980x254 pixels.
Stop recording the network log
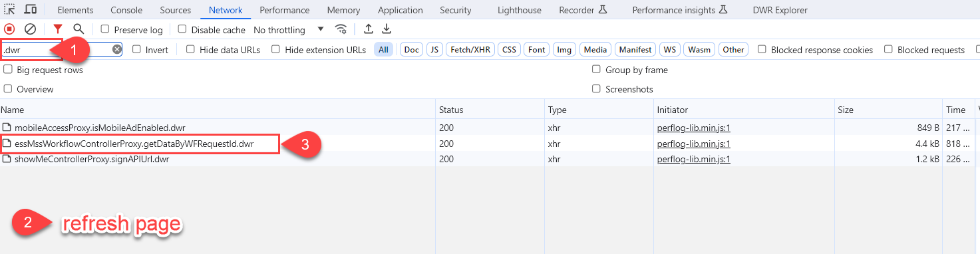pos(9,29)
